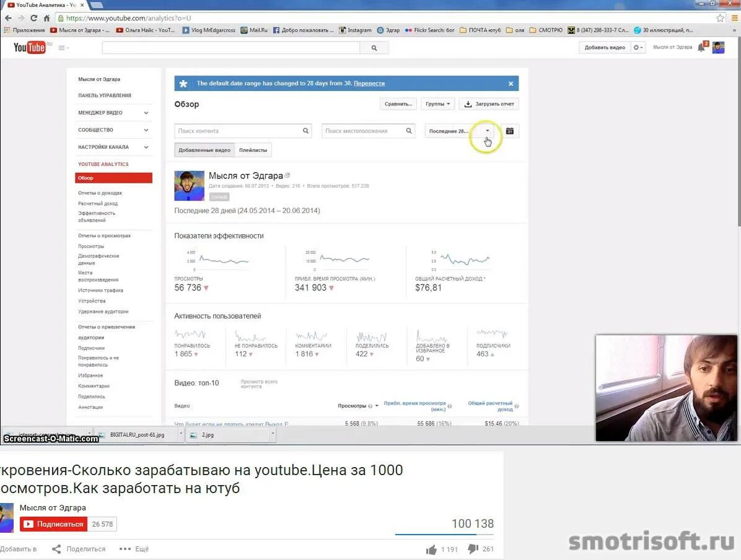Viewport: 741px width, 560px height.
Task: Open dropdown arrow of 2.jpg download
Action: tap(273, 434)
